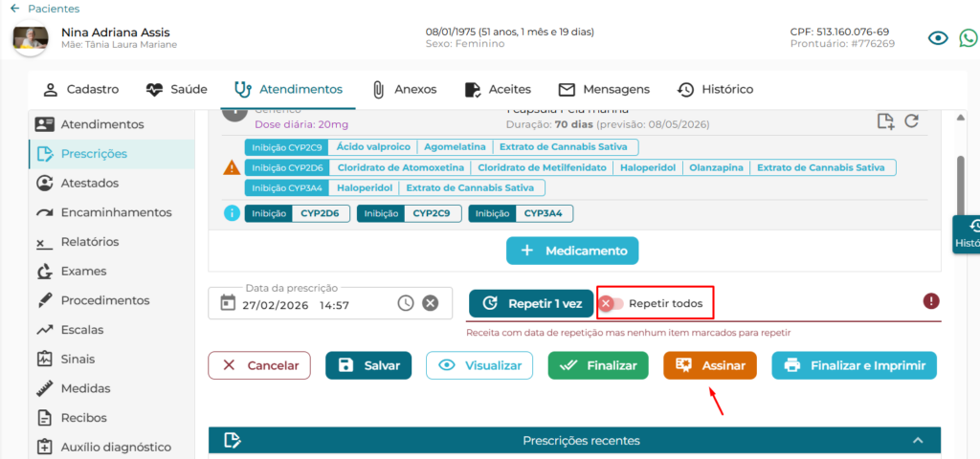Open the Mensagens tab
Viewport: 980px width, 459px height.
click(604, 89)
